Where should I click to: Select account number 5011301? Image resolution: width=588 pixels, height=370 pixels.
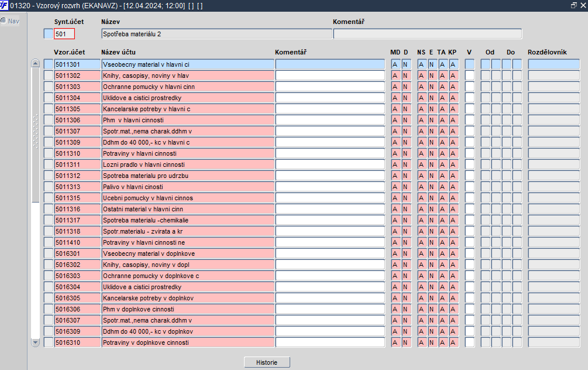click(x=77, y=64)
